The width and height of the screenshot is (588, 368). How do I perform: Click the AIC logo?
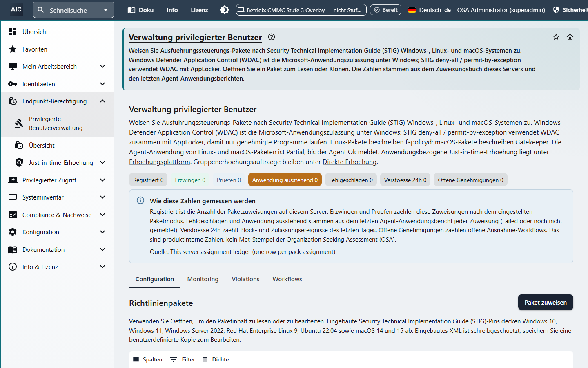point(16,9)
